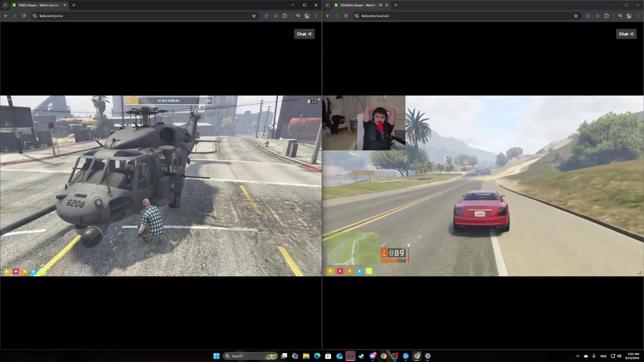Open Chrome three-dot menu in the OSAMAH window
The height and width of the screenshot is (362, 644).
click(x=638, y=16)
